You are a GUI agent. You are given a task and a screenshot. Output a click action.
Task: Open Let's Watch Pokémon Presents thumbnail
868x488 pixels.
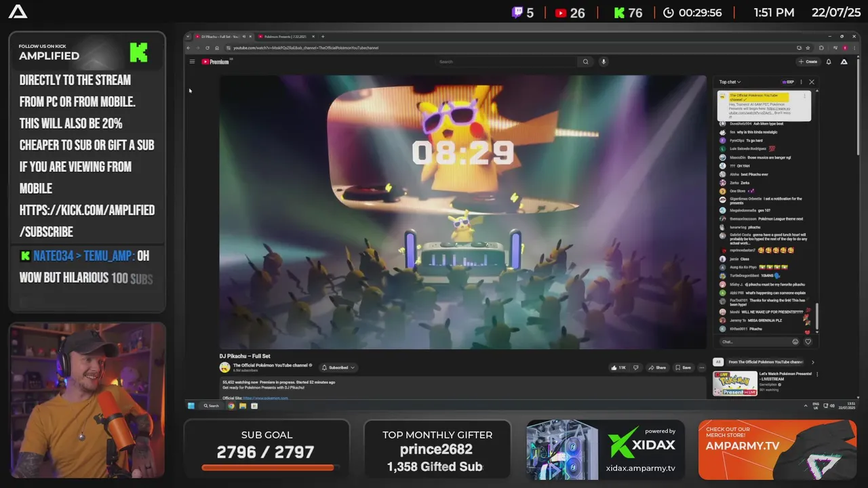[x=734, y=384]
